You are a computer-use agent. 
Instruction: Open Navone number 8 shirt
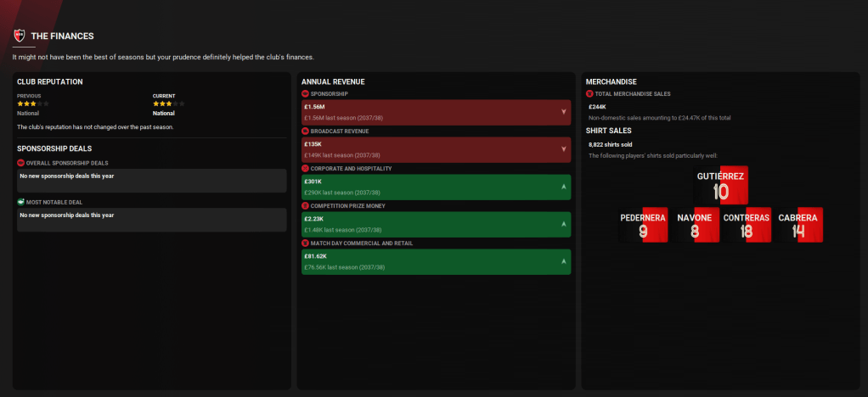tap(694, 225)
